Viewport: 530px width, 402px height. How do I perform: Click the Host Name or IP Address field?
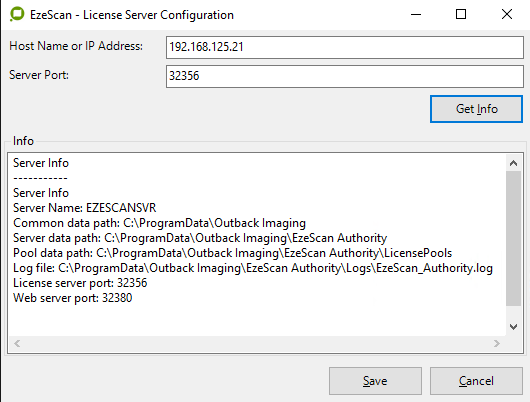point(345,47)
